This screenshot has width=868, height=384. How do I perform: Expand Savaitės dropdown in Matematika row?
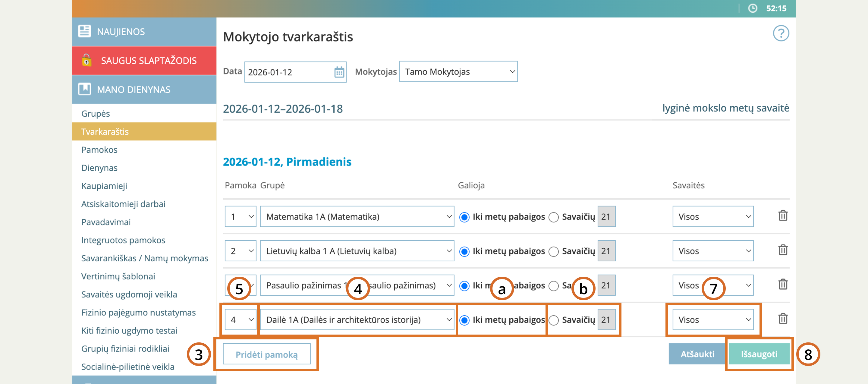pos(713,217)
